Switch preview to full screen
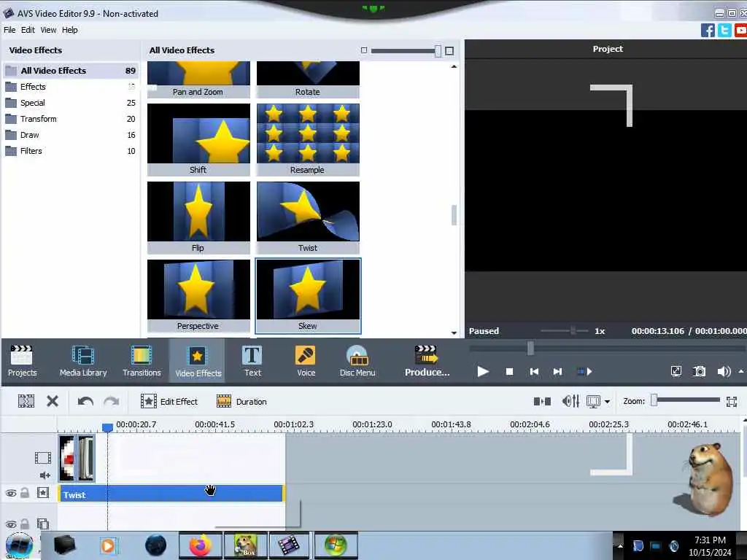Viewport: 747px width, 560px height. click(676, 371)
